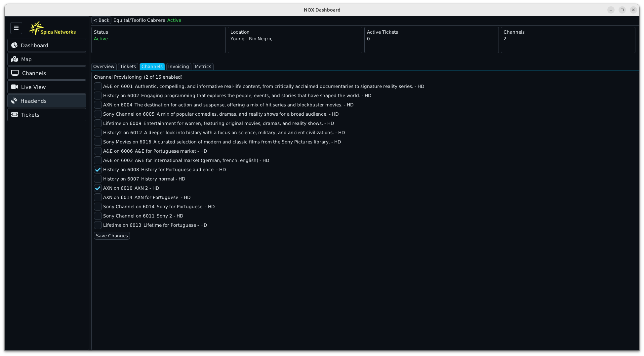This screenshot has height=356, width=644.
Task: Enable Lifetime on 6009 checkbox
Action: (x=98, y=123)
